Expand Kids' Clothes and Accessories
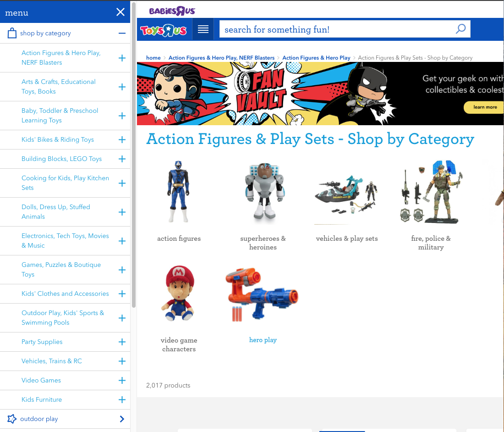This screenshot has height=432, width=504. point(122,294)
